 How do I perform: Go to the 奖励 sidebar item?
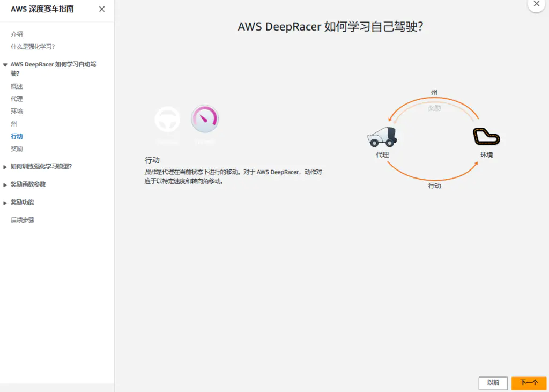(x=17, y=149)
